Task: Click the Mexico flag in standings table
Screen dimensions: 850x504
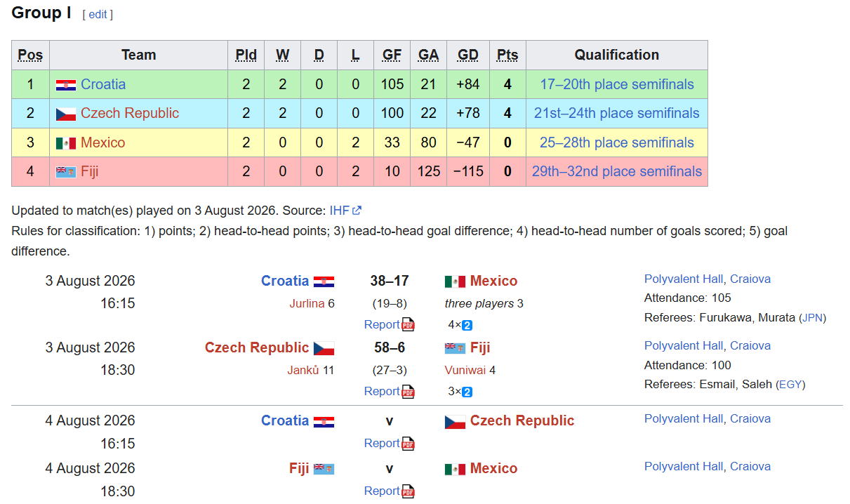Action: pos(66,143)
